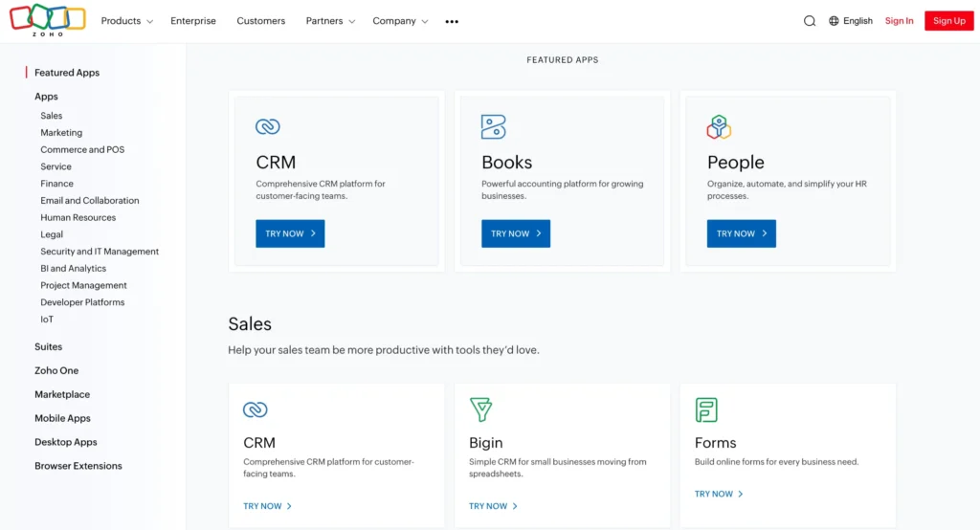980x530 pixels.
Task: Click Sign In link
Action: point(899,21)
